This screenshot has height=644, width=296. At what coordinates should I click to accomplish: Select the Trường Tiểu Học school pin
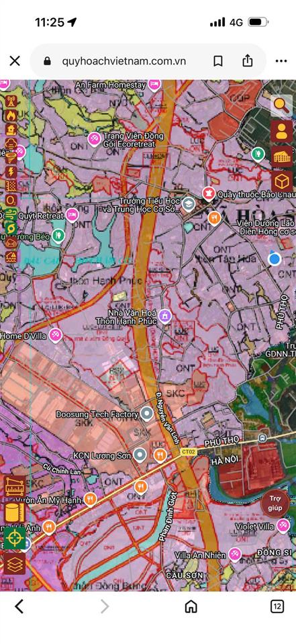(189, 204)
